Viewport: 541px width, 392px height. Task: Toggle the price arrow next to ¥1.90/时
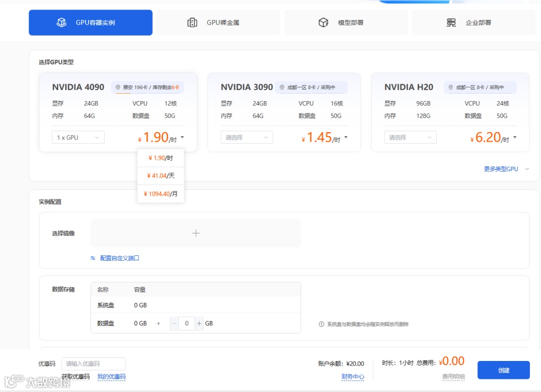182,137
